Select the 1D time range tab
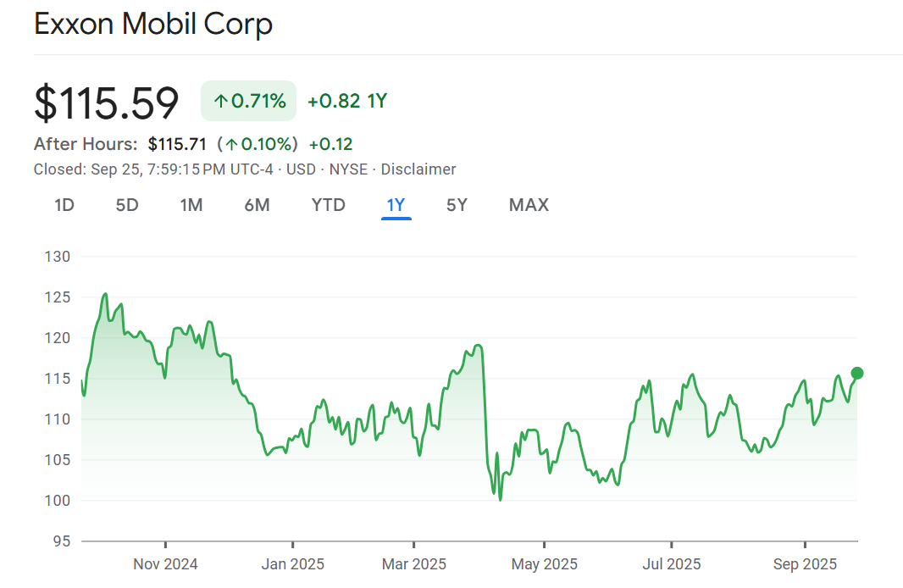This screenshot has width=903, height=588. pos(64,205)
